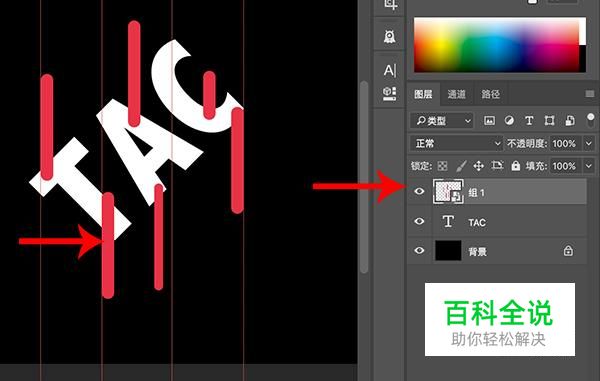Filter layers by shape layer icon
The image size is (600, 381).
point(549,121)
